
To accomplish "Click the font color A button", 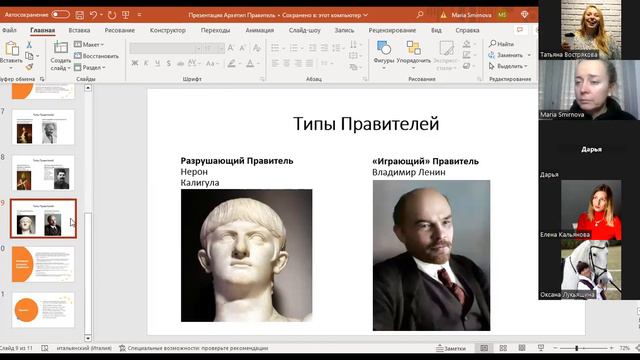I will coord(250,64).
